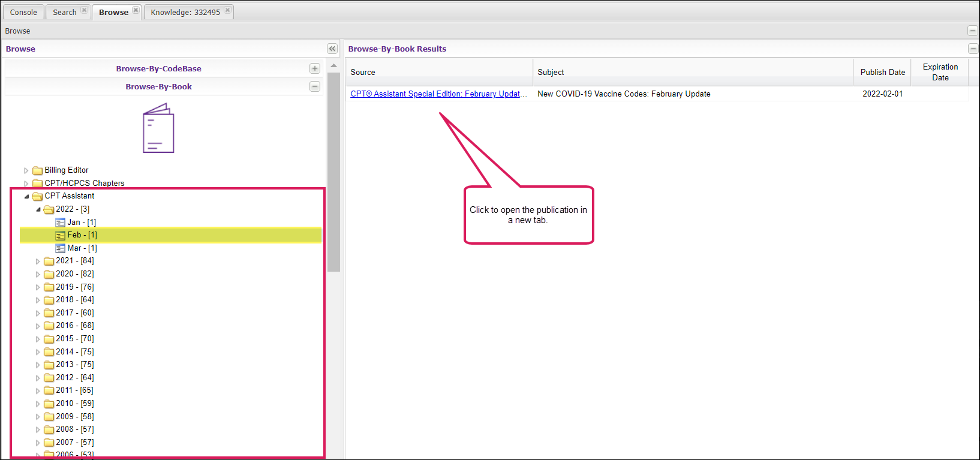The image size is (980, 460).
Task: Collapse the CPT Assistant folder
Action: point(26,196)
